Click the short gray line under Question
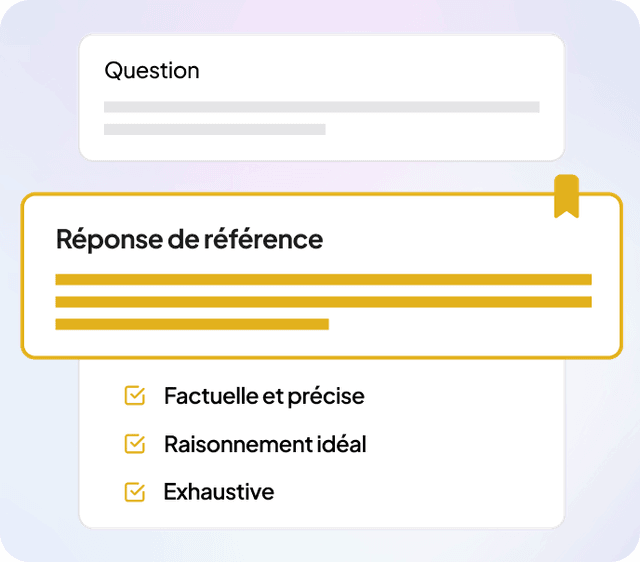 click(x=215, y=129)
